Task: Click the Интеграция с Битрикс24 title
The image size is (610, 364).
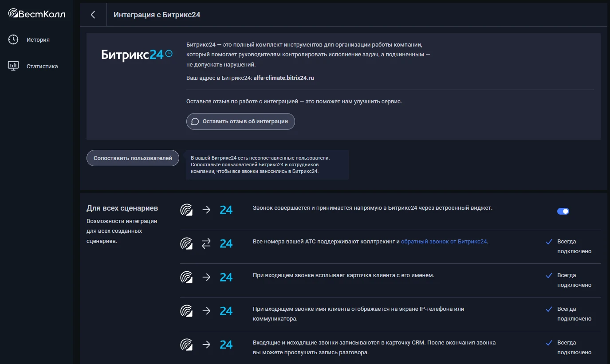Action: pyautogui.click(x=157, y=15)
